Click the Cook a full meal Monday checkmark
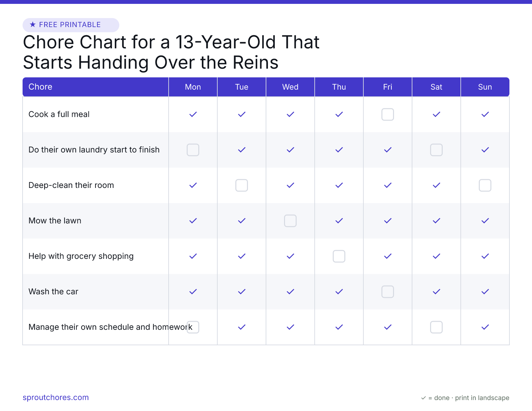 click(x=193, y=114)
